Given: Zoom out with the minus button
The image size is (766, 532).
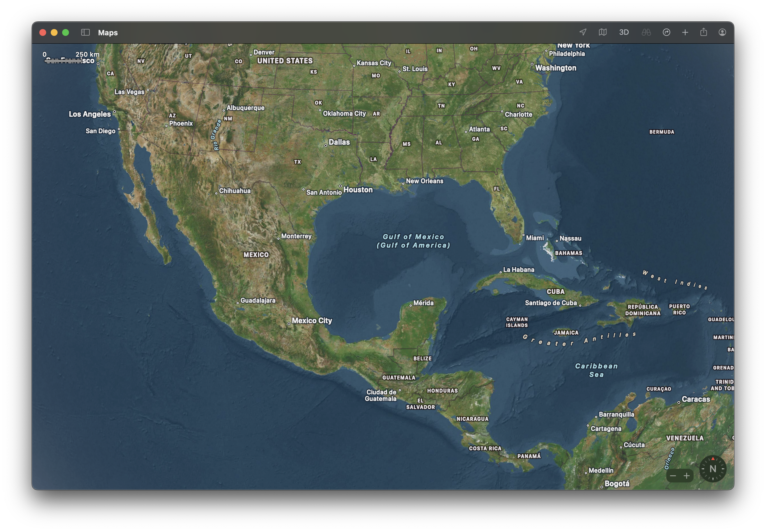Looking at the screenshot, I should coord(673,476).
